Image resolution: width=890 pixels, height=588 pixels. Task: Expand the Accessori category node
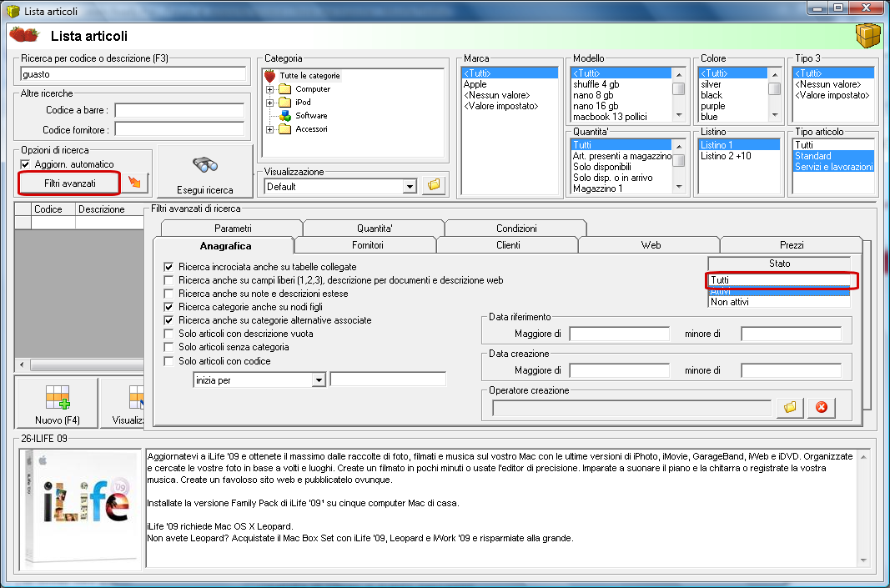pos(270,129)
